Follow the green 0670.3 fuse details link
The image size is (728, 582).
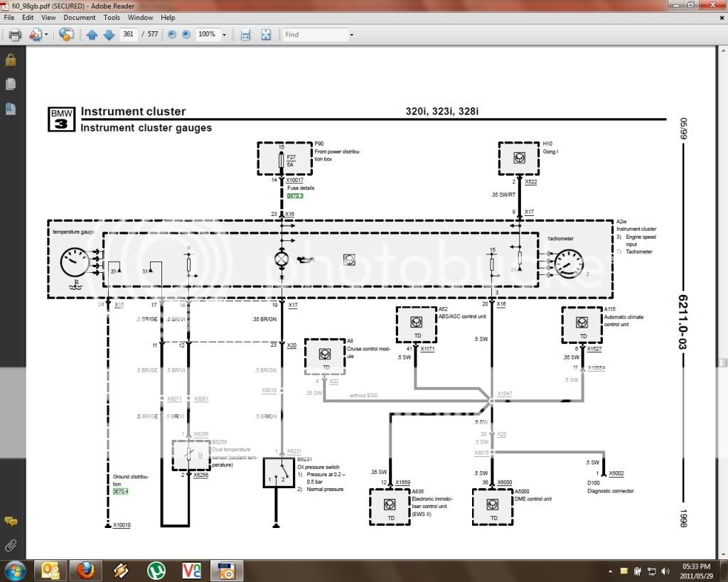click(295, 196)
